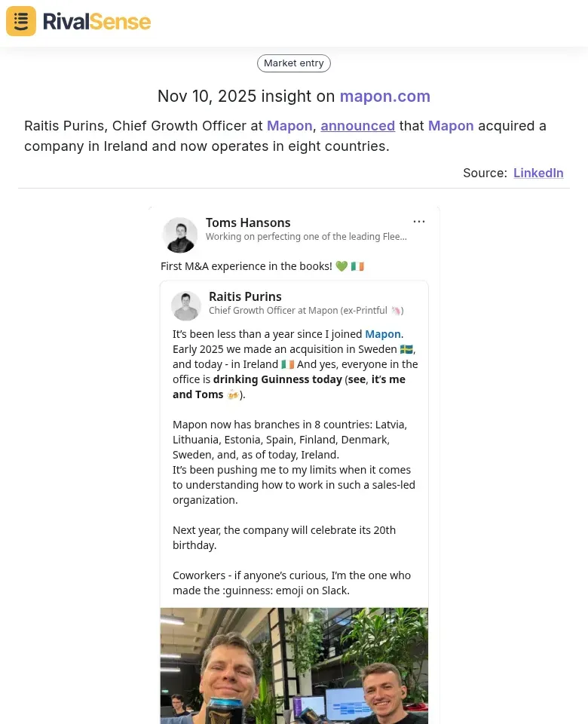Click Toms Hansons profile photo
The width and height of the screenshot is (588, 724).
click(179, 235)
